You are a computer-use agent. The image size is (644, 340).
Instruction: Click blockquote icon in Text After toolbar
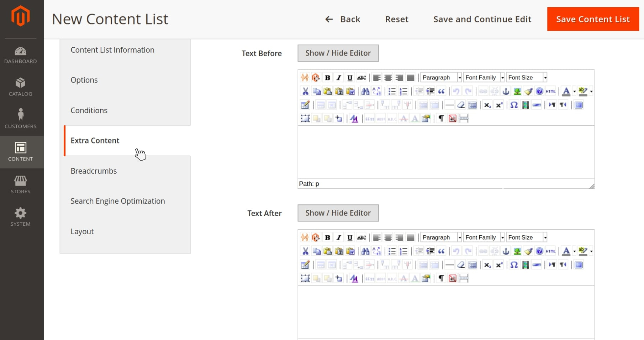point(442,251)
